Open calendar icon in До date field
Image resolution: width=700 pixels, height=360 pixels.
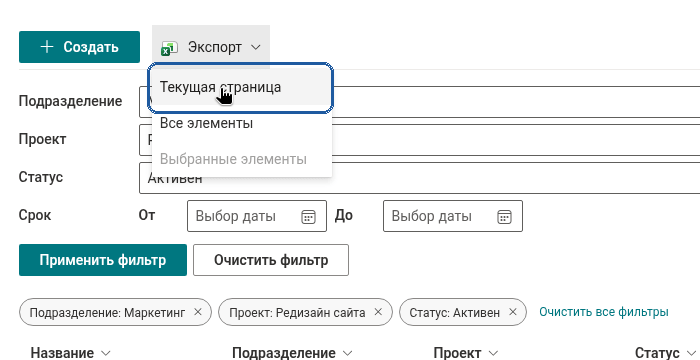[x=504, y=217]
